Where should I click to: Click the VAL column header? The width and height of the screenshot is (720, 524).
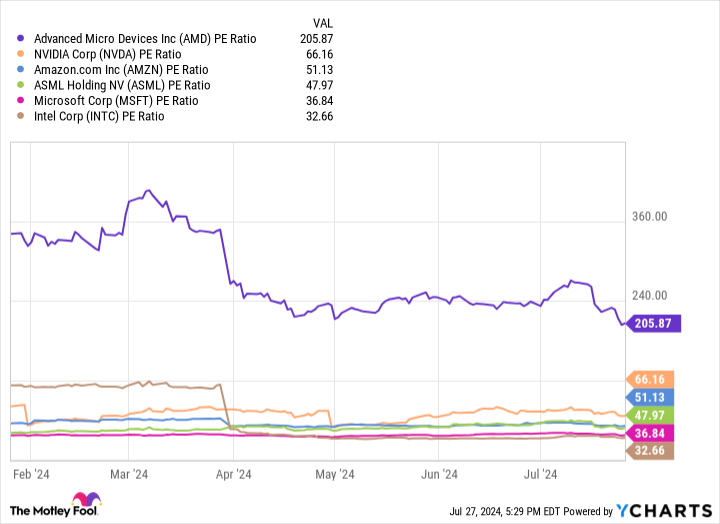(x=323, y=23)
